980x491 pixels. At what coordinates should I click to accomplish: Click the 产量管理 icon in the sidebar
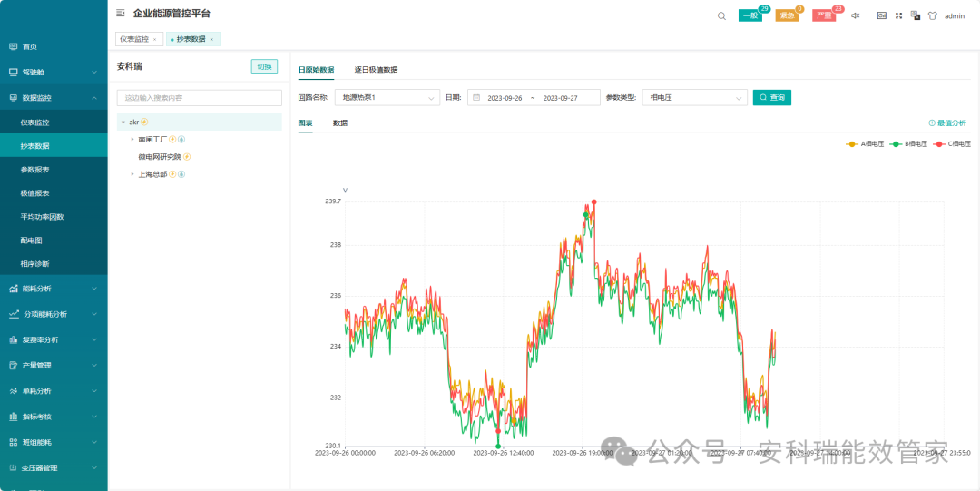(13, 365)
